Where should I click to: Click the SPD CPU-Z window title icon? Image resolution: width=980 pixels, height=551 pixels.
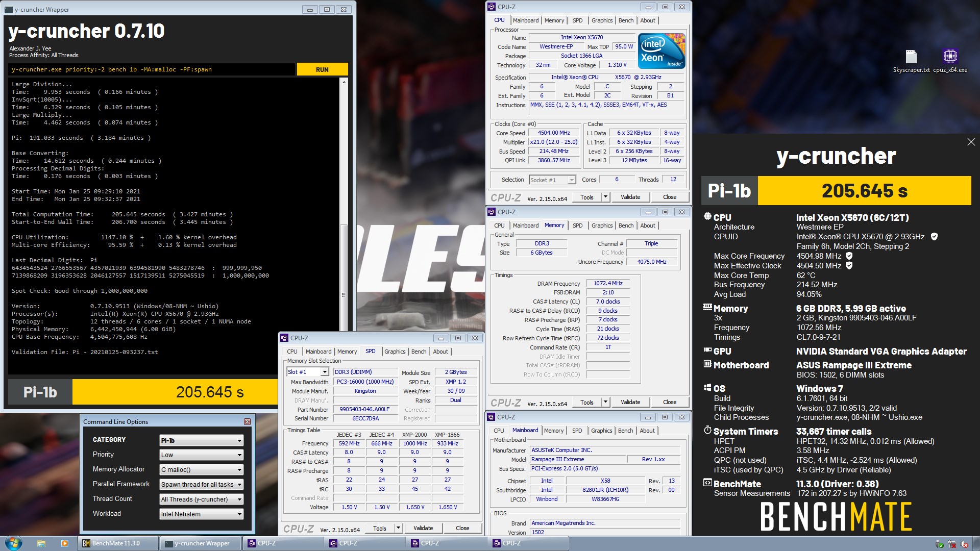coord(284,338)
